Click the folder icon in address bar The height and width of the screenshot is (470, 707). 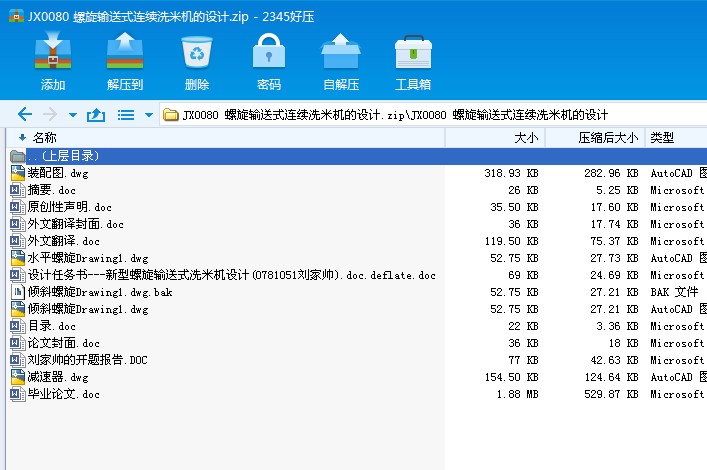[x=171, y=115]
